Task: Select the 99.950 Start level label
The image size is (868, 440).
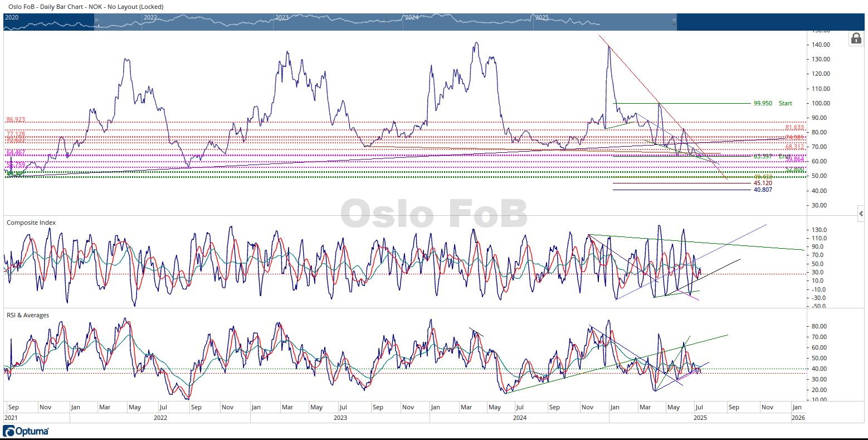Action: pyautogui.click(x=772, y=103)
